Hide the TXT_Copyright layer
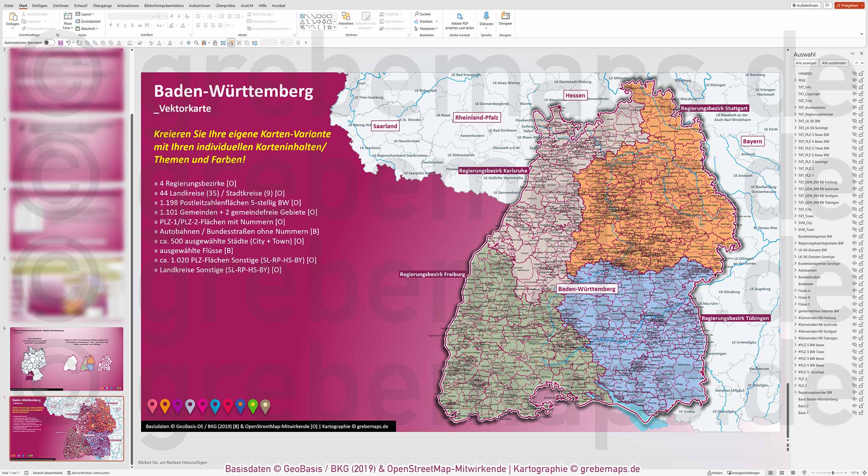 [854, 94]
